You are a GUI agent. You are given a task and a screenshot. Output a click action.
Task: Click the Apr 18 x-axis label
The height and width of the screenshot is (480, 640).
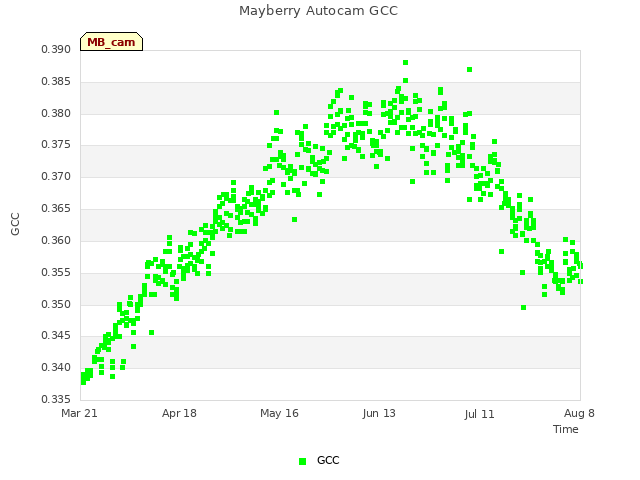click(179, 413)
